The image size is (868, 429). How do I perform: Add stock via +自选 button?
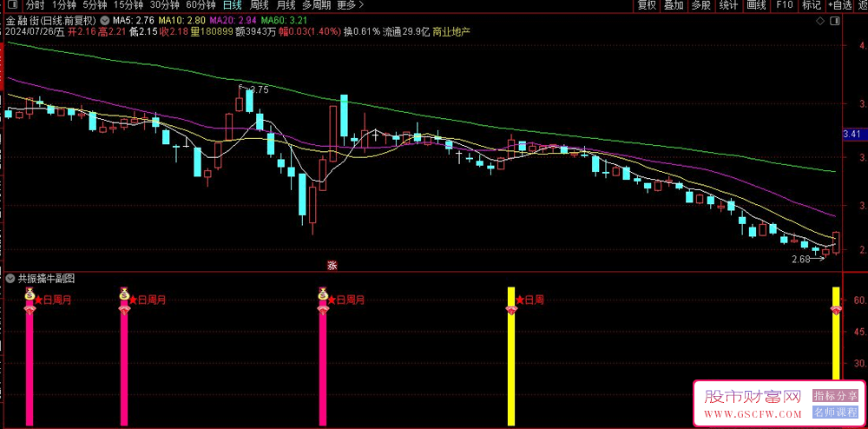tap(840, 5)
